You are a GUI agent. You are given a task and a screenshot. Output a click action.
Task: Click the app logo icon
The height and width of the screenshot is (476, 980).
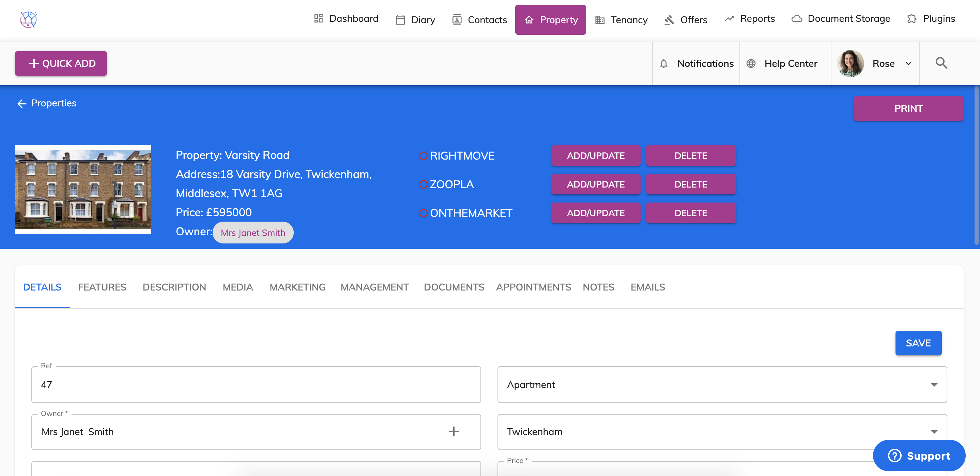point(29,19)
